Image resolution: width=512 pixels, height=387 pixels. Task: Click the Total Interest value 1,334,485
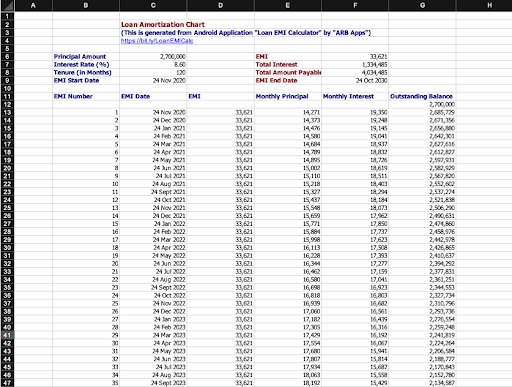point(355,65)
